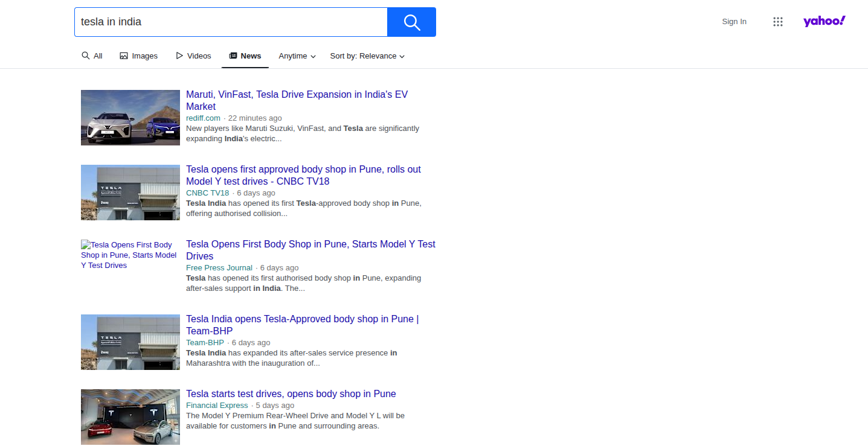Open the Yahoo apps grid icon
The height and width of the screenshot is (446, 868).
click(x=777, y=22)
